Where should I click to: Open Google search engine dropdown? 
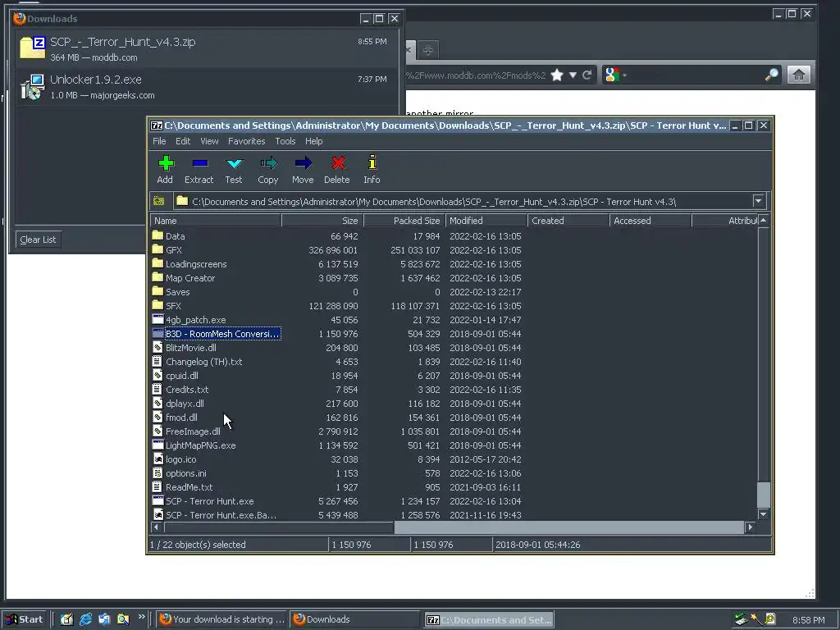(624, 75)
